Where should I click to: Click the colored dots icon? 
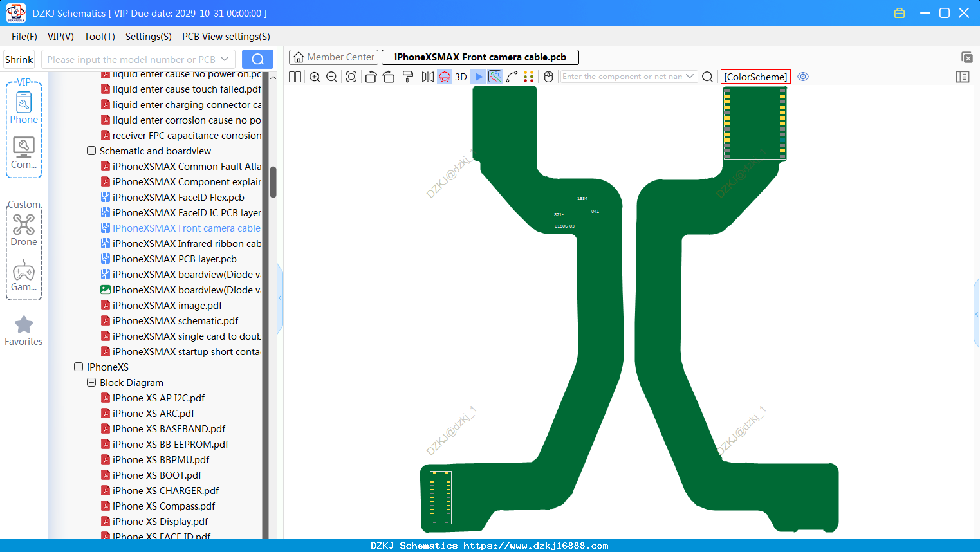click(x=529, y=77)
